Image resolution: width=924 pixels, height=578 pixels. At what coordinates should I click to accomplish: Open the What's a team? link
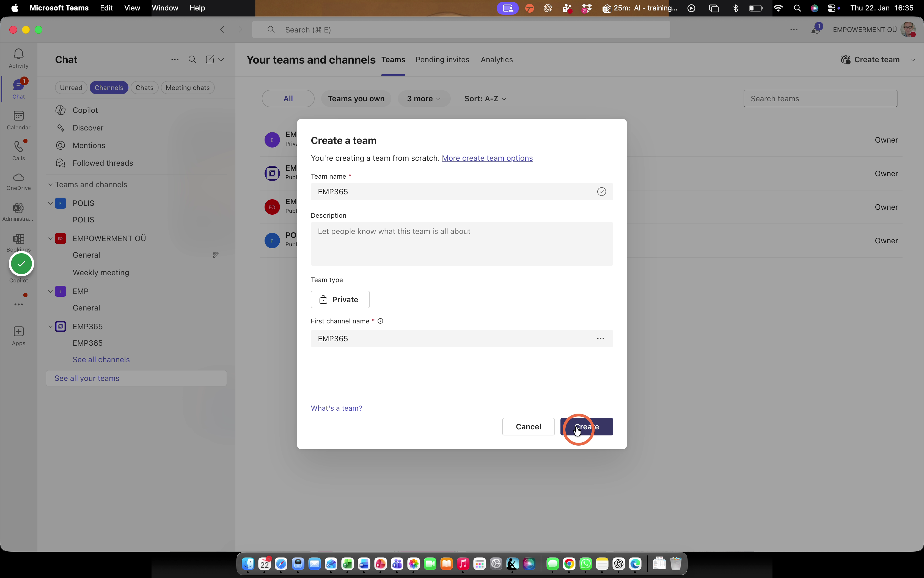pos(336,408)
